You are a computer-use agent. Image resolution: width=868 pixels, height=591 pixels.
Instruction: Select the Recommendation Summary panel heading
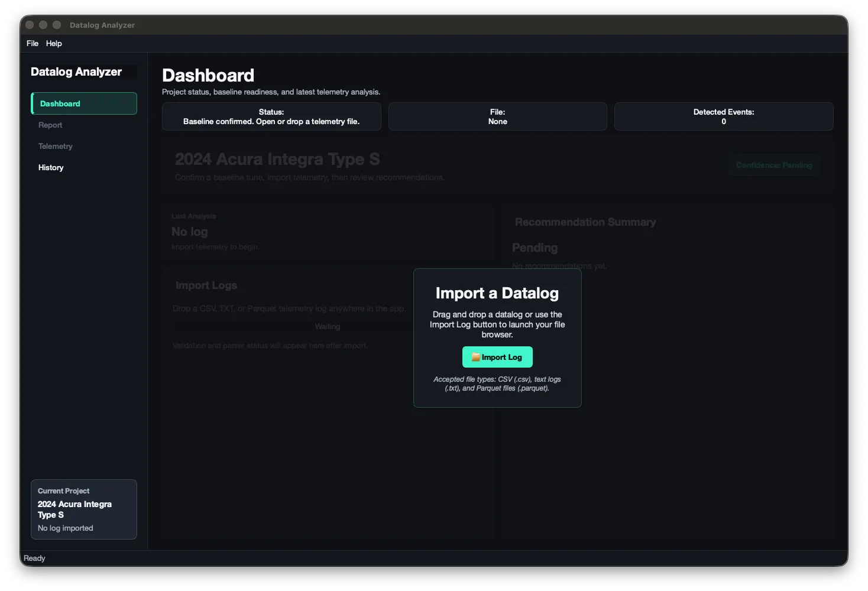pyautogui.click(x=585, y=222)
